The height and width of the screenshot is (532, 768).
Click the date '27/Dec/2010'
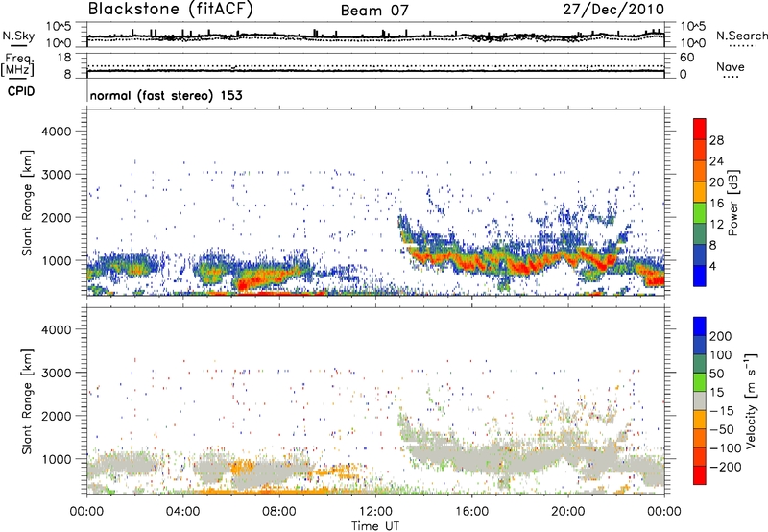[613, 10]
